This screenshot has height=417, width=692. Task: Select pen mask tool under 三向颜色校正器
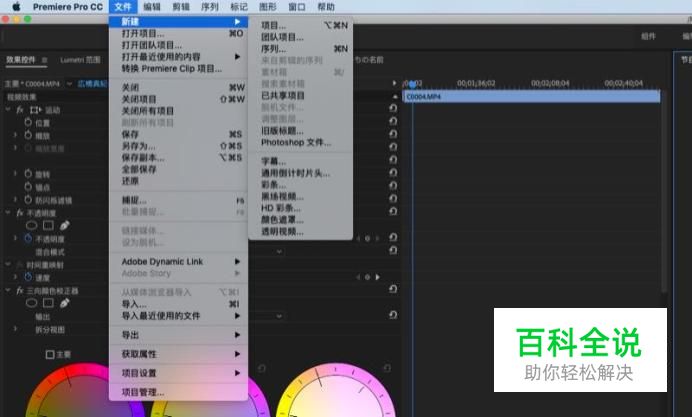65,303
